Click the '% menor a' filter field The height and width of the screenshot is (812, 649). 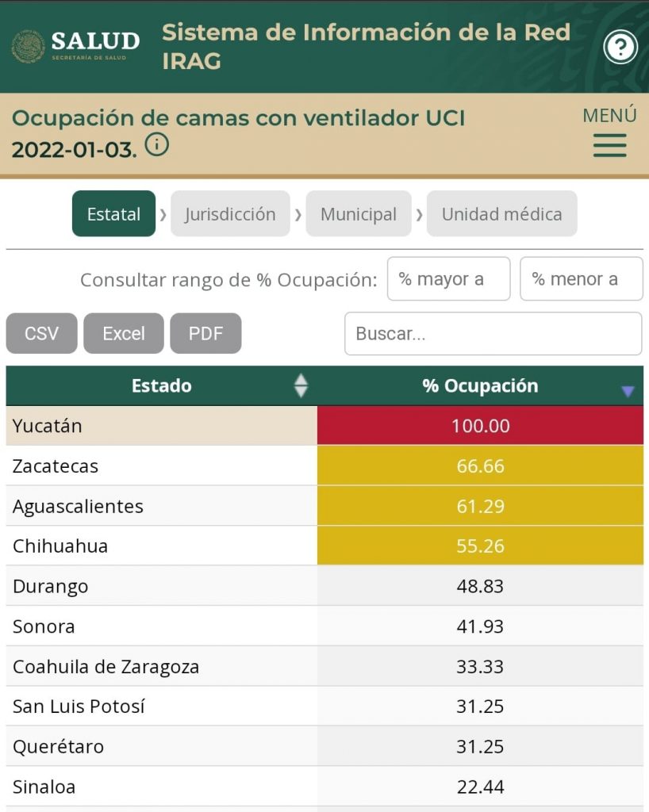point(582,278)
